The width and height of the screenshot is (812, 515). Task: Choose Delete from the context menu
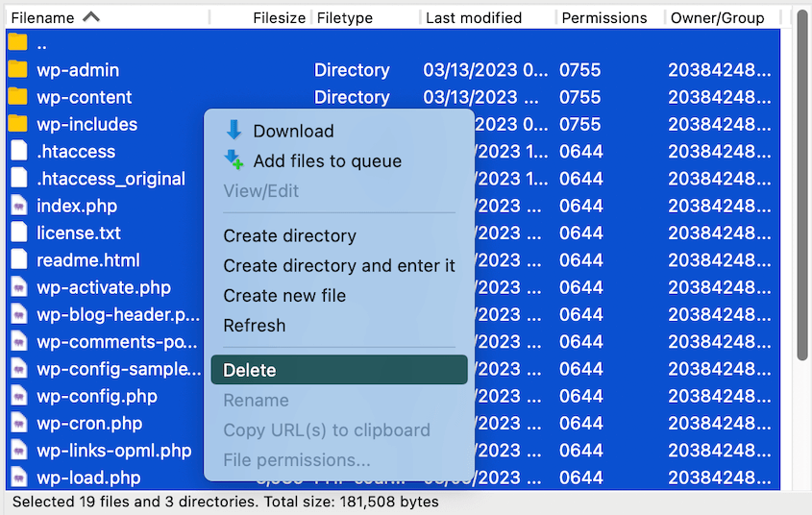(x=339, y=370)
